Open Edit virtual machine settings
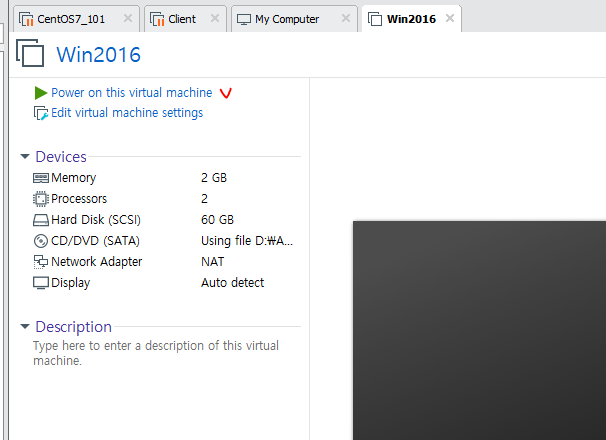Viewport: 606px width, 440px height. 127,113
